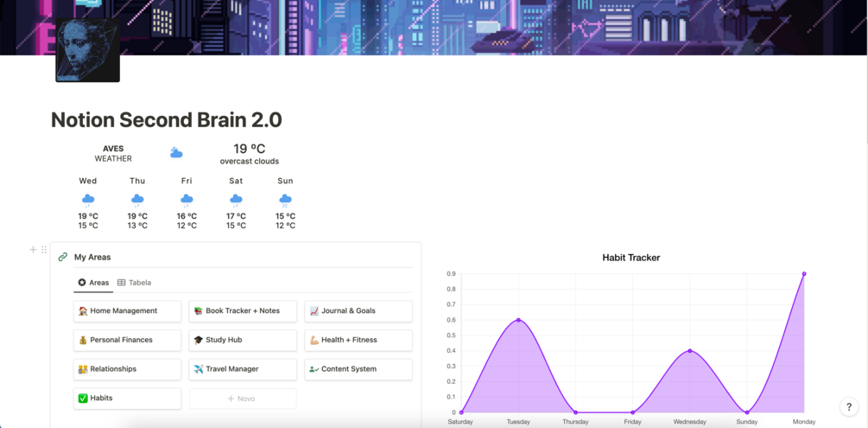This screenshot has width=868, height=428.
Task: Open the My Areas linked database title
Action: [92, 258]
